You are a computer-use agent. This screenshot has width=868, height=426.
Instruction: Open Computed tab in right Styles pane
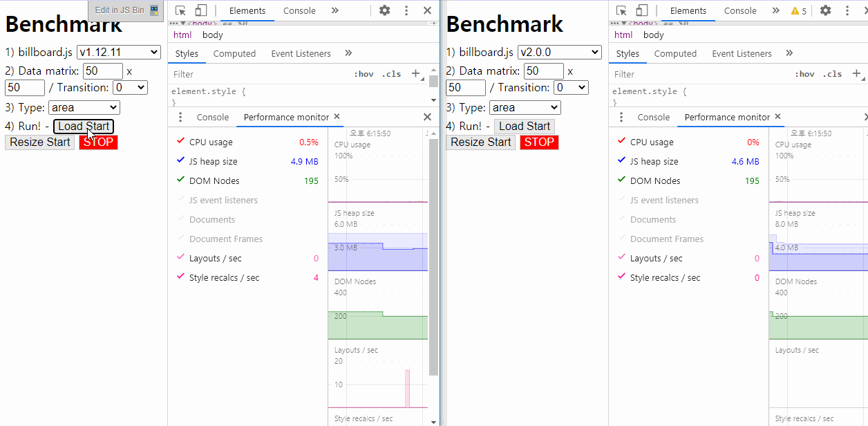tap(675, 53)
